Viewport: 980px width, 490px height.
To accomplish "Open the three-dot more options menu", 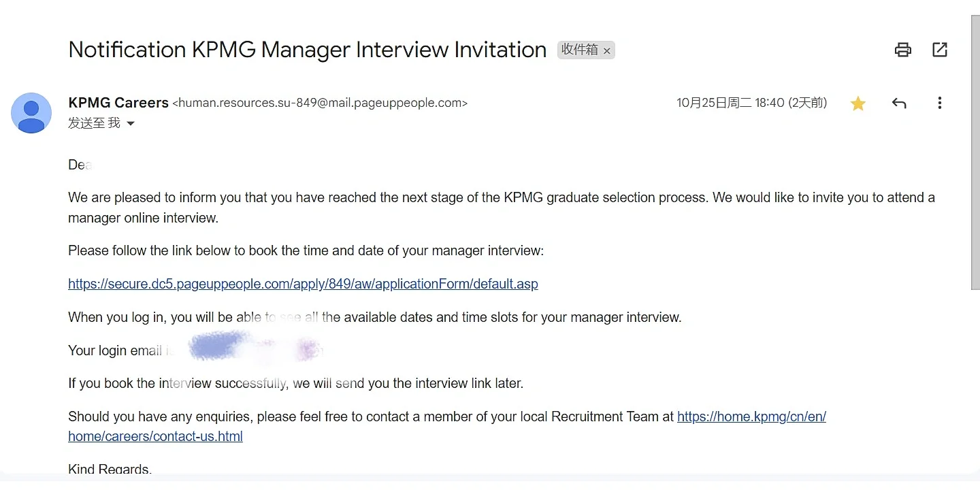I will coord(940,103).
